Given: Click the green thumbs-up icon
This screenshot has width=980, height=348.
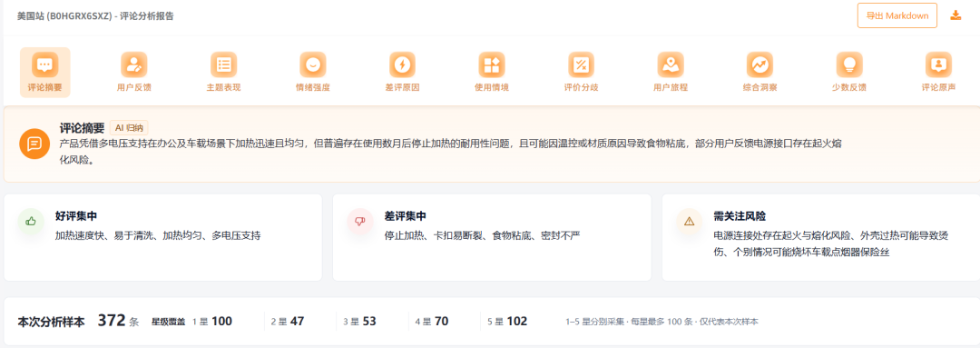Looking at the screenshot, I should tap(31, 221).
